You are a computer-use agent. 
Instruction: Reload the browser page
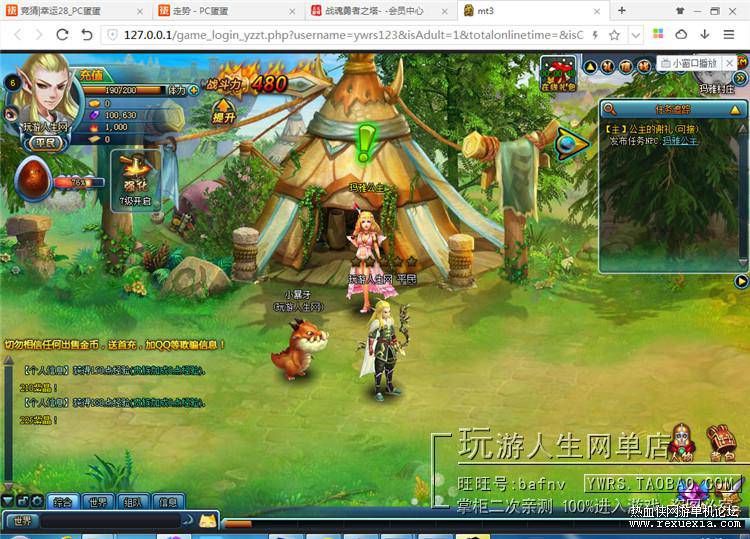(62, 34)
